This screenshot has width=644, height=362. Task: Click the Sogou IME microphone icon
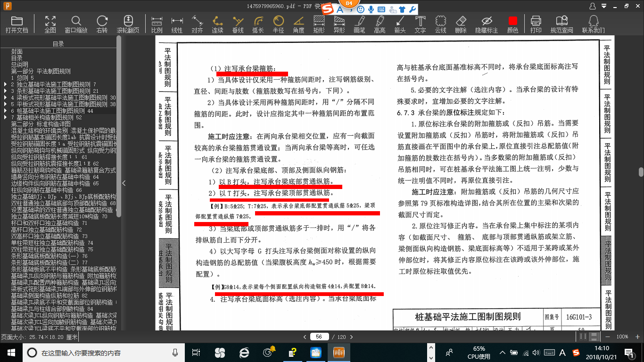[x=371, y=9]
